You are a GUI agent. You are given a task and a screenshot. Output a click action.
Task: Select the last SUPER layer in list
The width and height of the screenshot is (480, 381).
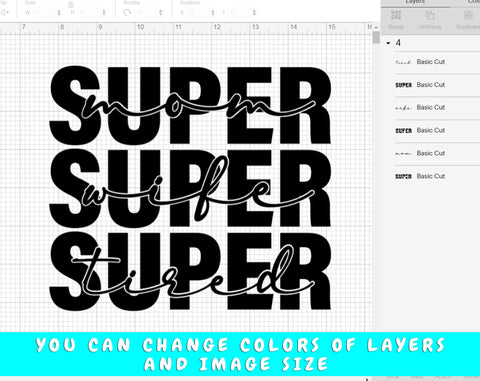pos(403,176)
